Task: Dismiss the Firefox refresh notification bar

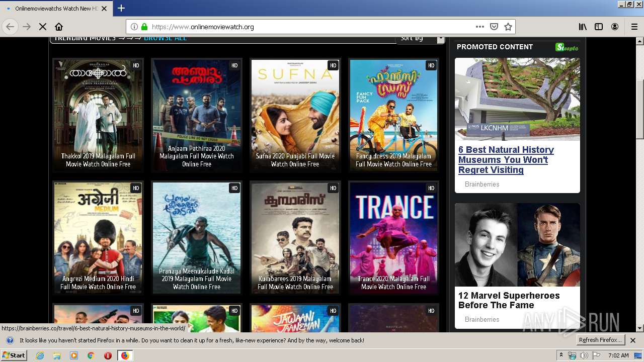Action: [633, 340]
